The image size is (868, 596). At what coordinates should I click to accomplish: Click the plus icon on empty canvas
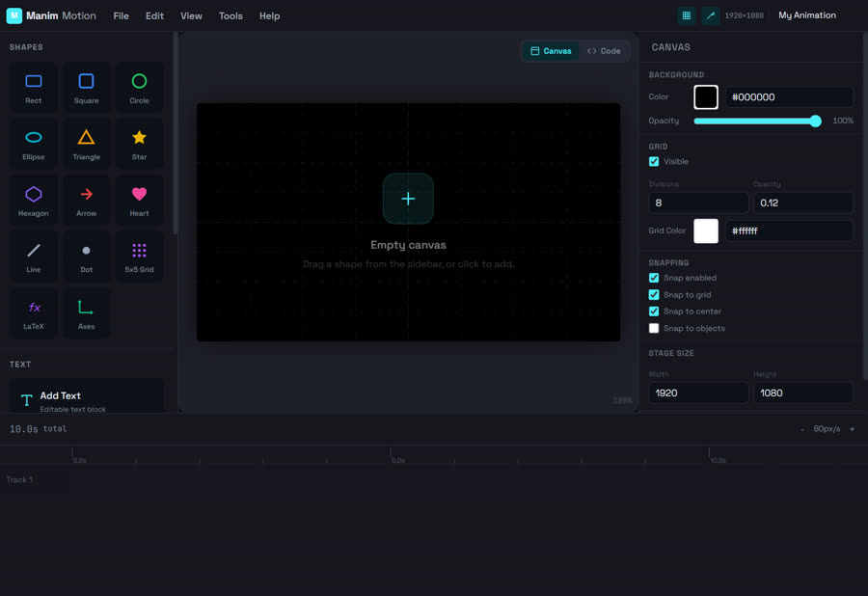click(408, 199)
